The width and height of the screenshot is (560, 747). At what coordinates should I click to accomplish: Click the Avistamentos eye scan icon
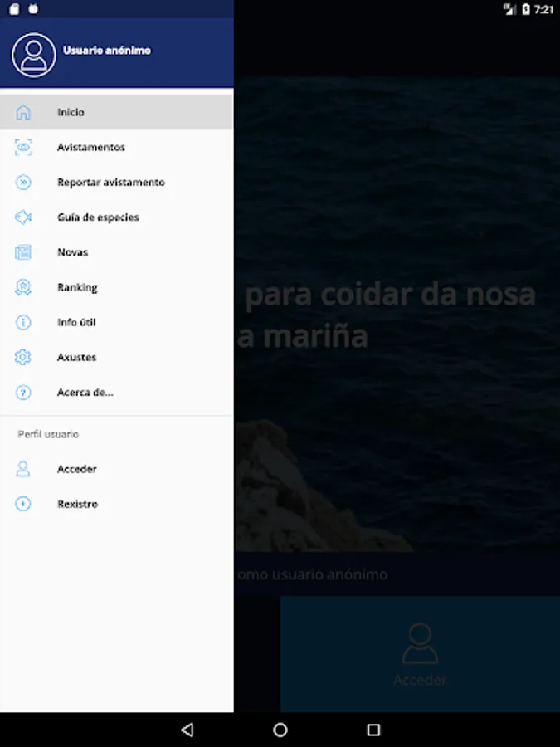pyautogui.click(x=23, y=147)
